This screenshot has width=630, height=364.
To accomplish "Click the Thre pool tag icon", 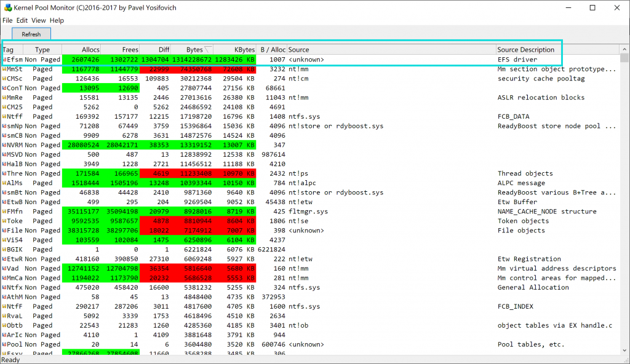I will 4,173.
